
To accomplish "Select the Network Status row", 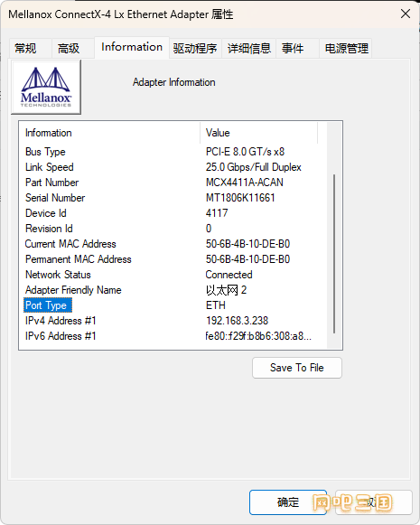I will (173, 275).
